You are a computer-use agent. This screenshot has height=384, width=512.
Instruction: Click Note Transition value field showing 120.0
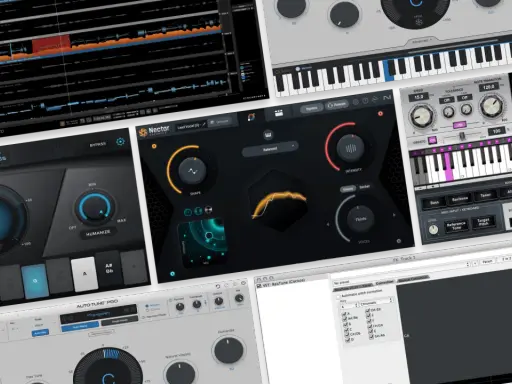pyautogui.click(x=488, y=87)
